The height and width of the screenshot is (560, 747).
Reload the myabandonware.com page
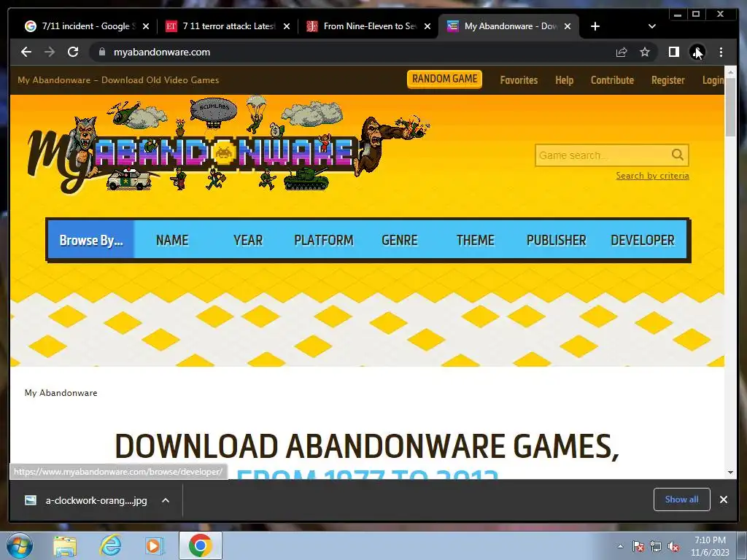click(x=73, y=52)
